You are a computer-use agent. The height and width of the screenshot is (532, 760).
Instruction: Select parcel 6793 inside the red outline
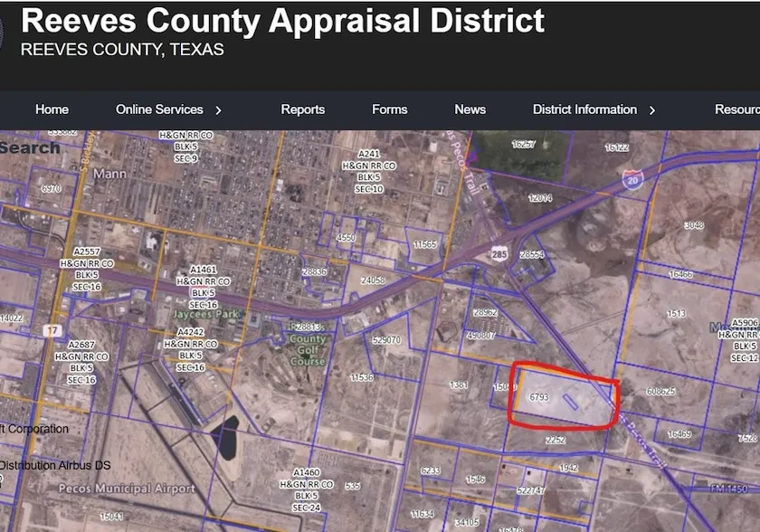pos(539,397)
